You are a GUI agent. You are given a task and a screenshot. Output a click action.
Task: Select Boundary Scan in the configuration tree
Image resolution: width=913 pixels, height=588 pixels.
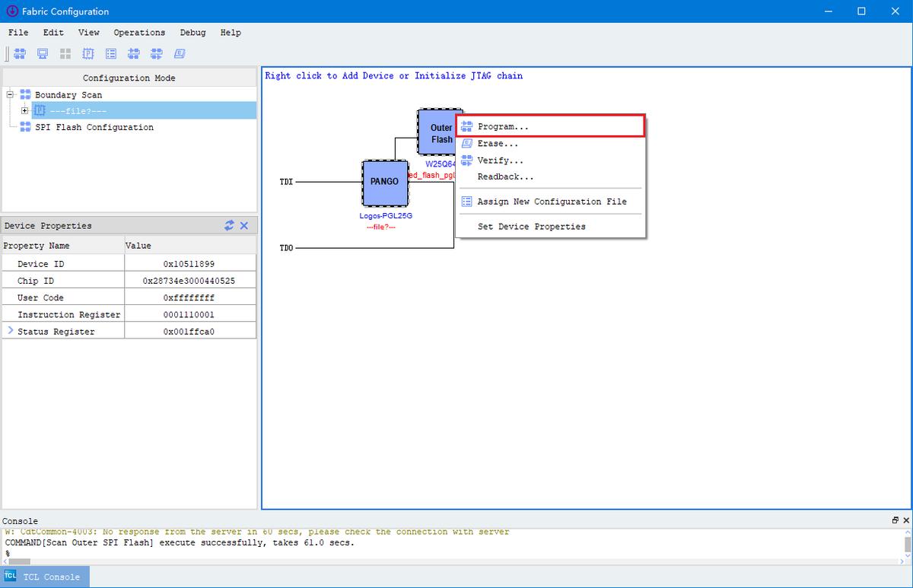pyautogui.click(x=68, y=95)
